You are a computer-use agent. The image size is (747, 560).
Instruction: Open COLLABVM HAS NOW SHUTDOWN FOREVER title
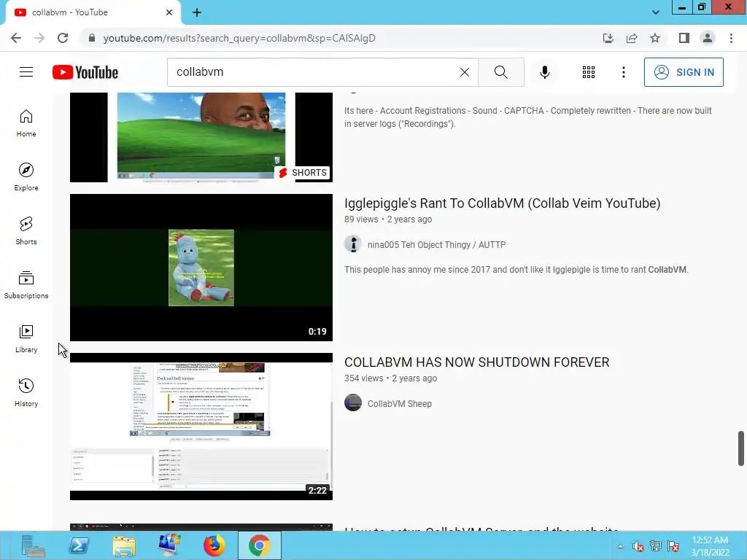[476, 362]
